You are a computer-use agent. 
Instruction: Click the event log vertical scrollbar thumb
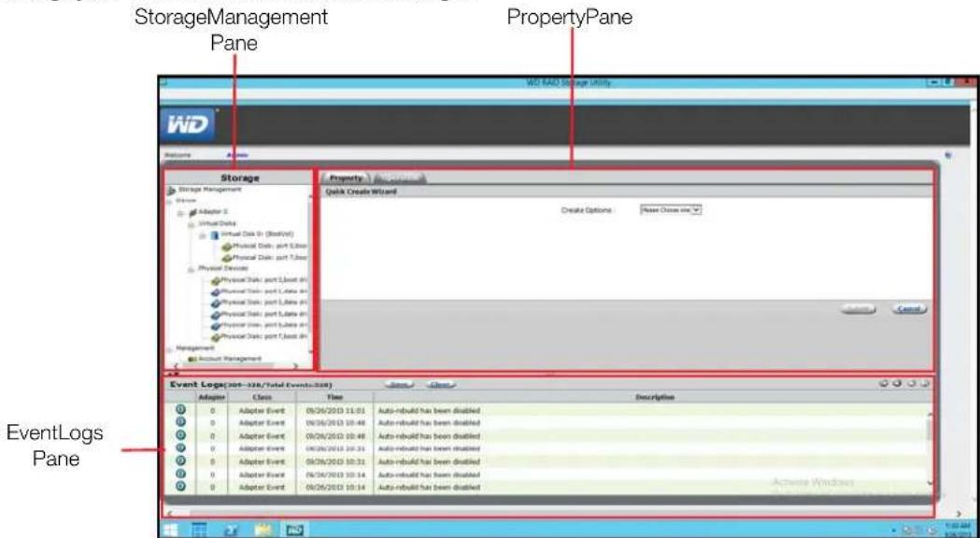930,430
